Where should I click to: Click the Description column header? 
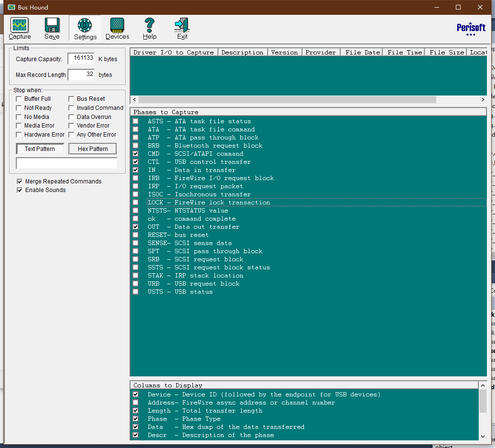242,53
